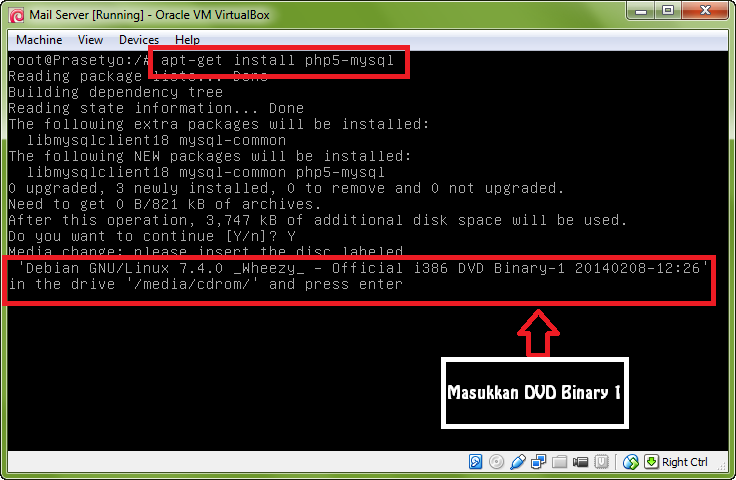736x480 pixels.
Task: Click the VirtualBox logo in title bar
Action: click(17, 15)
